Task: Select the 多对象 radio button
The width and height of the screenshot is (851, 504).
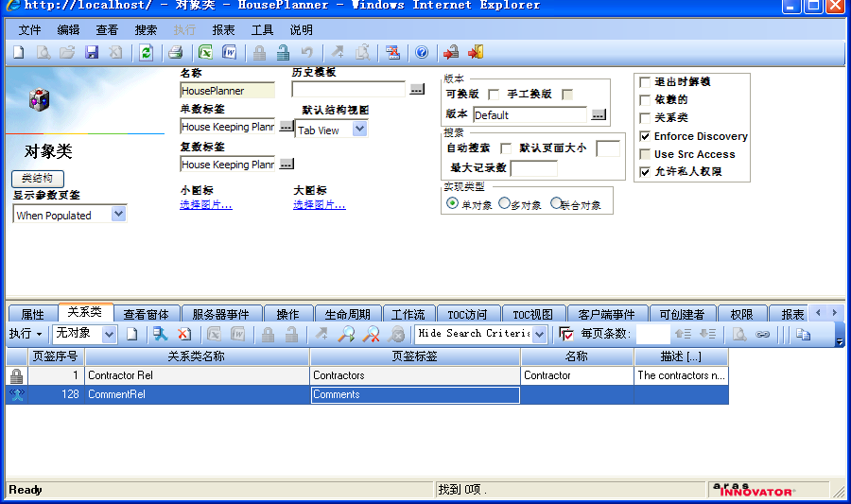Action: click(x=504, y=203)
